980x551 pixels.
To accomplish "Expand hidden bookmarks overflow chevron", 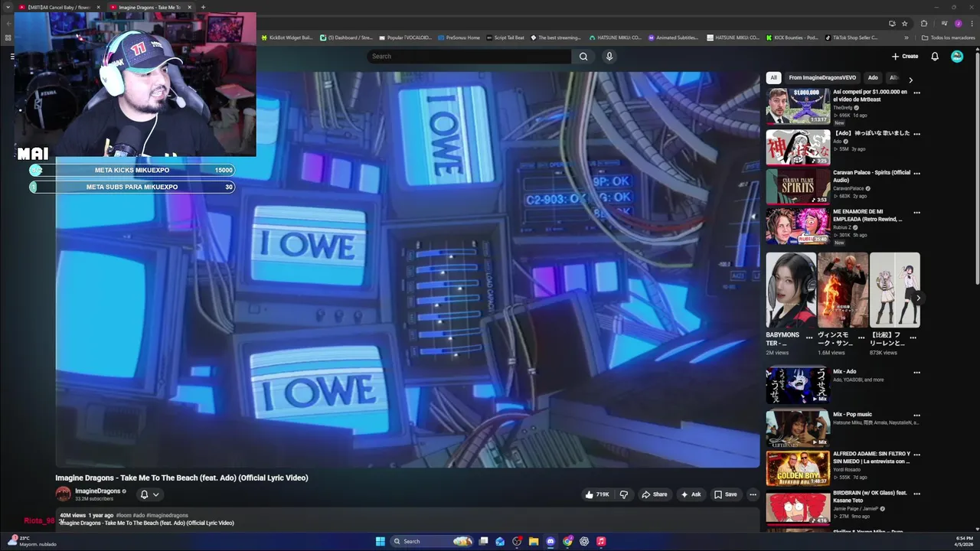I will click(x=906, y=37).
